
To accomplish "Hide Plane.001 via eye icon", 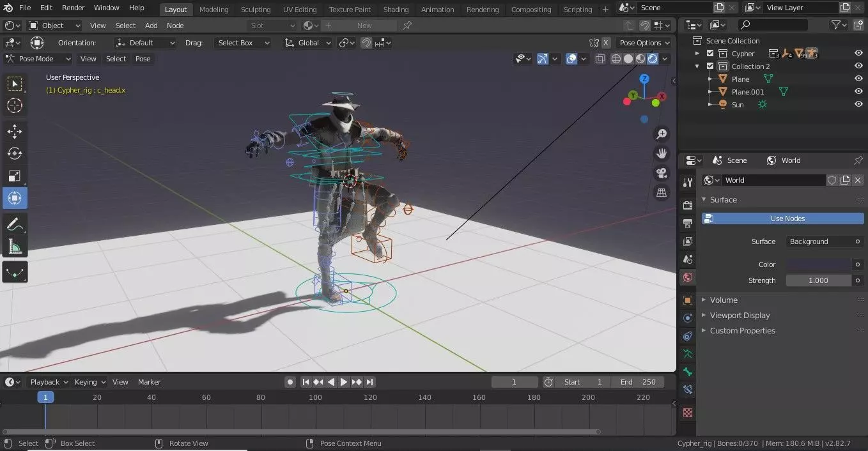I will pos(858,92).
